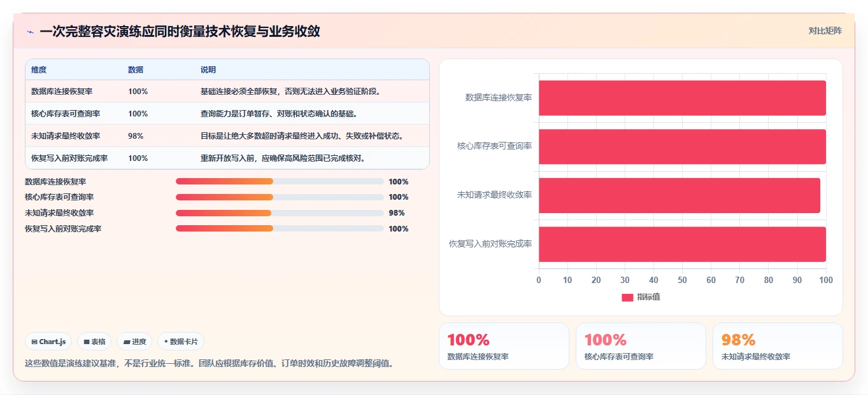Toggle the 指标值 chart legend
This screenshot has height=395, width=868.
pos(641,297)
